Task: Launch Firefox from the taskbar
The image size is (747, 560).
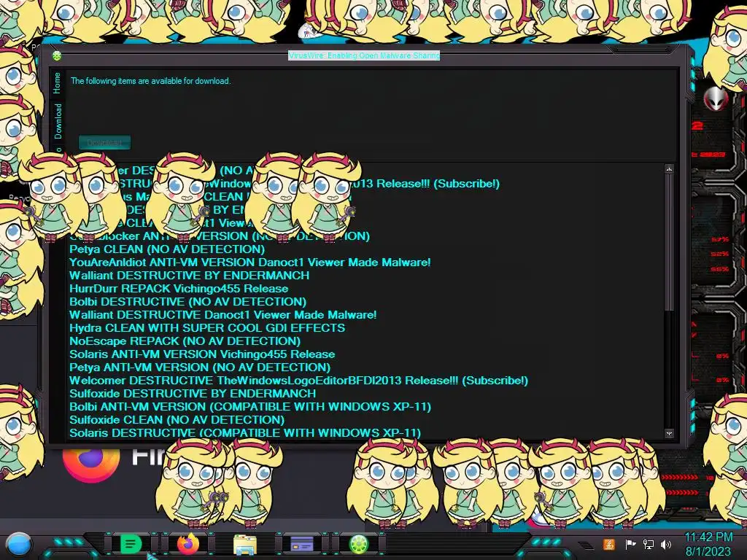Action: click(187, 544)
